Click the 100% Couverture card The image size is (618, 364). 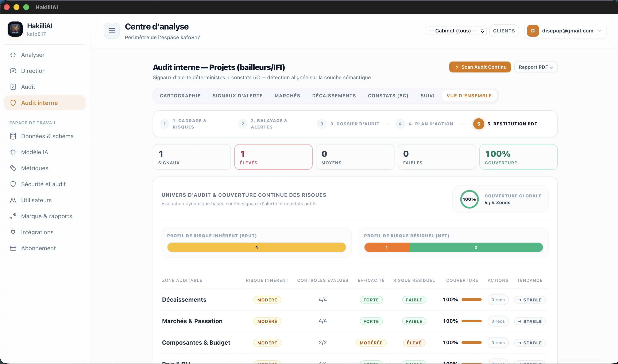518,157
